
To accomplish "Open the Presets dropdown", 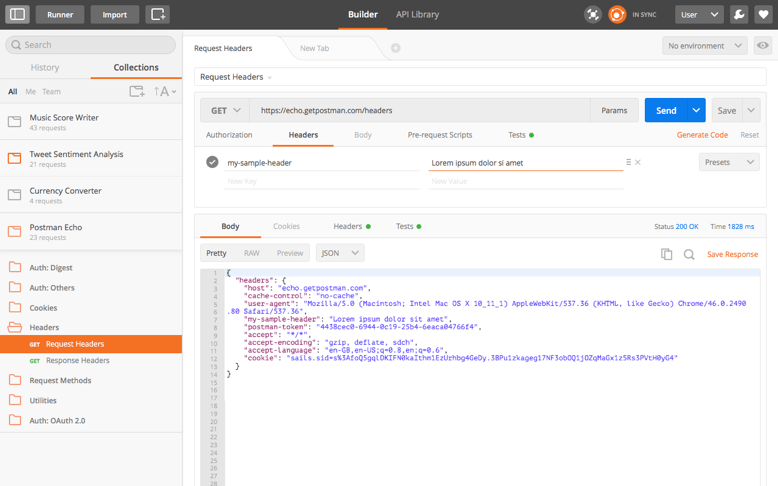I will pos(728,162).
